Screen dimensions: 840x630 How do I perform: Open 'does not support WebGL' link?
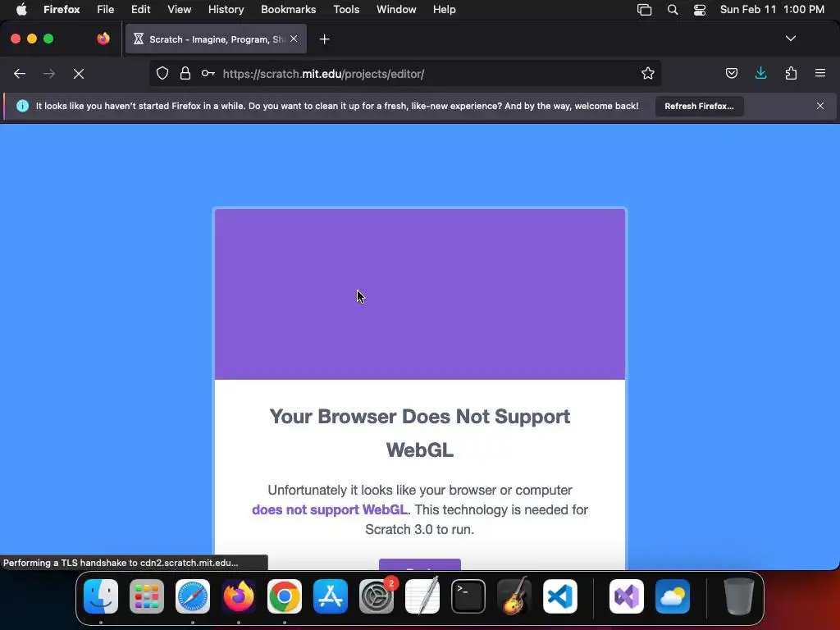330,509
